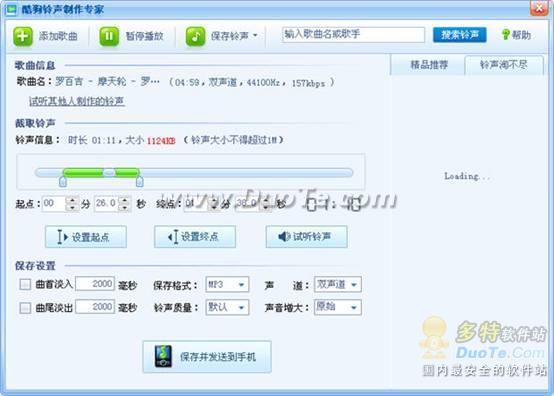
Task: Enable the 曲首淡入 fade-in checkbox
Action: 25,284
